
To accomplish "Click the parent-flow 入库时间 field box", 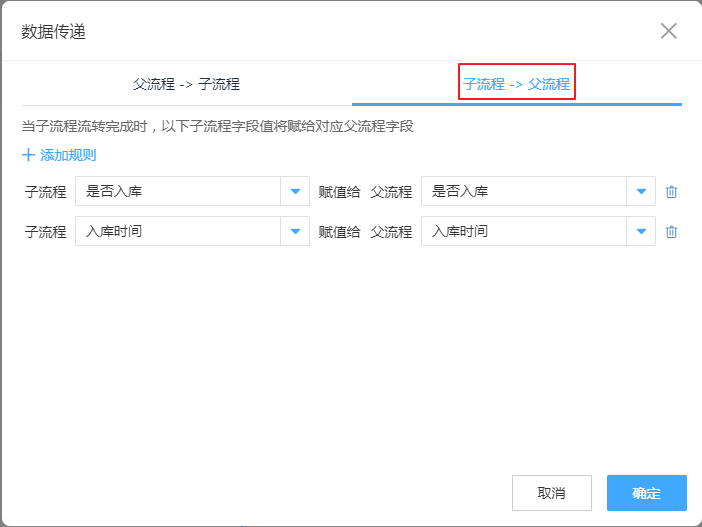I will click(524, 232).
